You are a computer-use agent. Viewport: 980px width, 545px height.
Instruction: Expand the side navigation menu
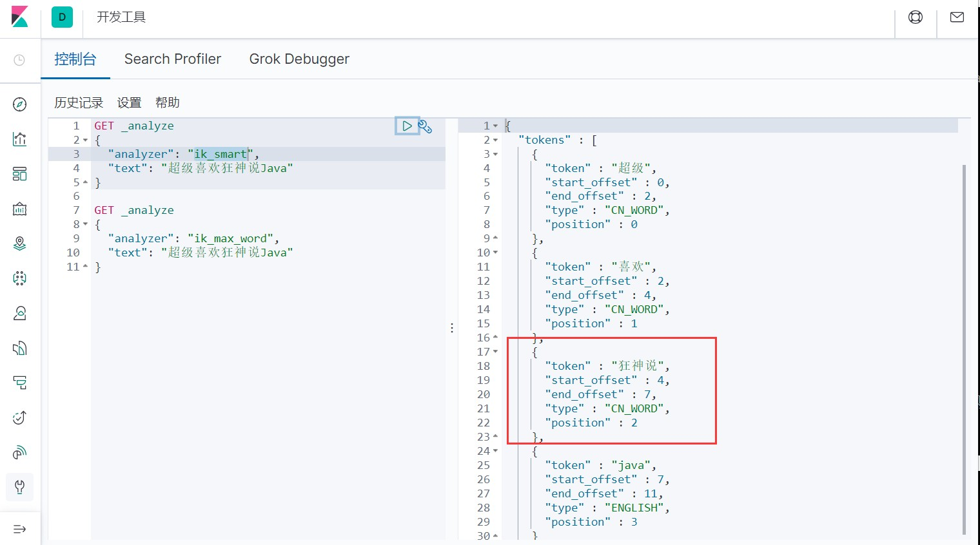coord(20,529)
